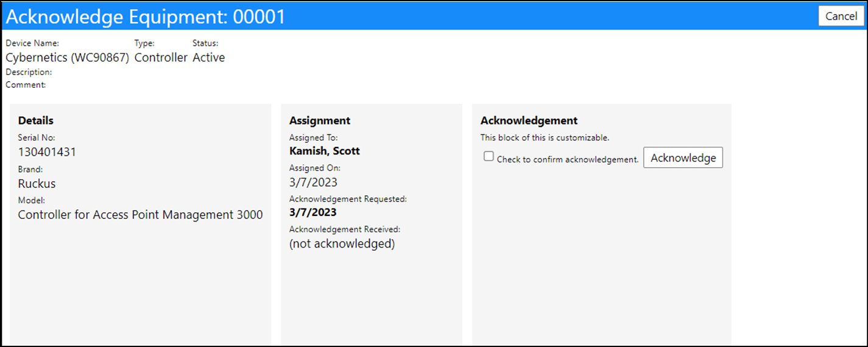The height and width of the screenshot is (347, 868).
Task: Click the serial number 130401431
Action: click(x=47, y=152)
